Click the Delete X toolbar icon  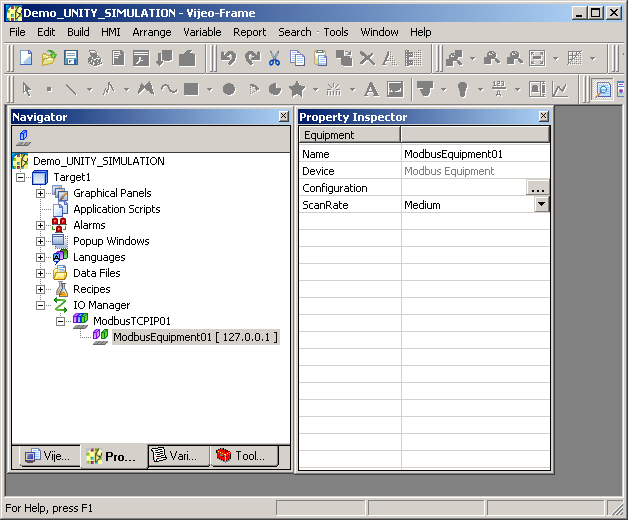click(x=367, y=58)
